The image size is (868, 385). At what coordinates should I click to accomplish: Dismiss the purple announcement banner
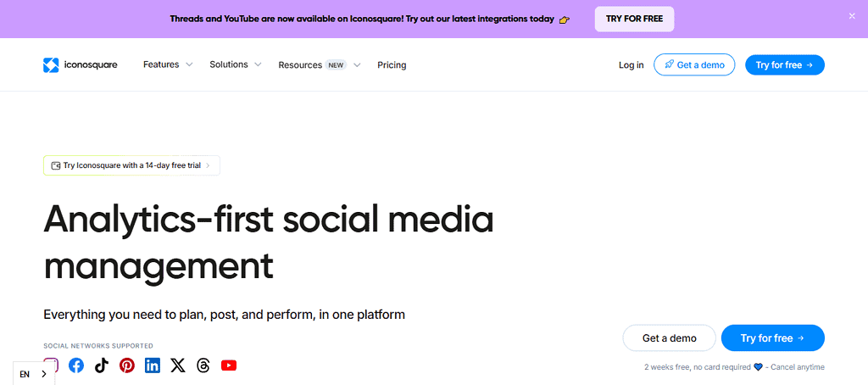pos(852,16)
